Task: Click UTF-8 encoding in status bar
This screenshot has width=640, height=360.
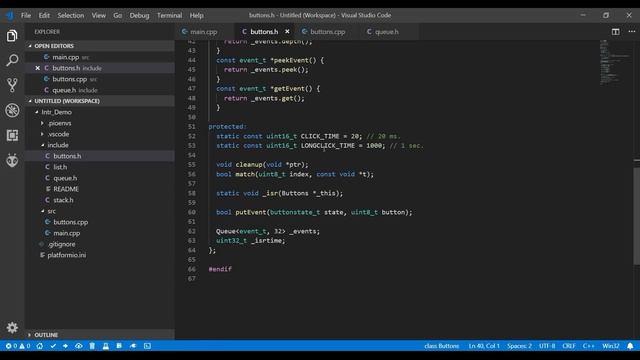Action: click(x=547, y=346)
